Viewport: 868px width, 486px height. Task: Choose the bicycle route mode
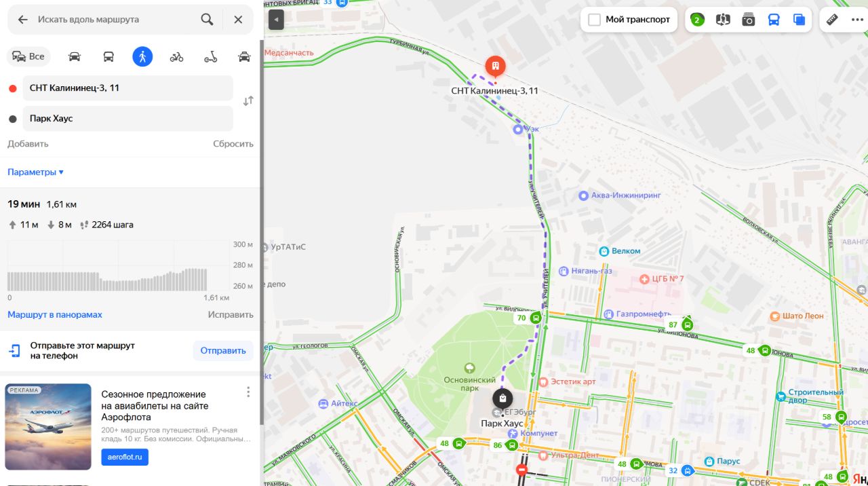[x=176, y=56]
